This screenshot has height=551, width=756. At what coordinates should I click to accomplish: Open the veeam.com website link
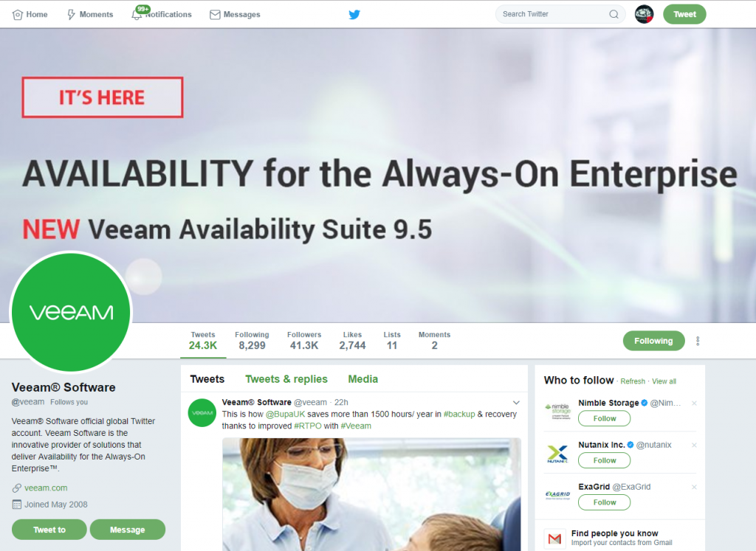[46, 488]
